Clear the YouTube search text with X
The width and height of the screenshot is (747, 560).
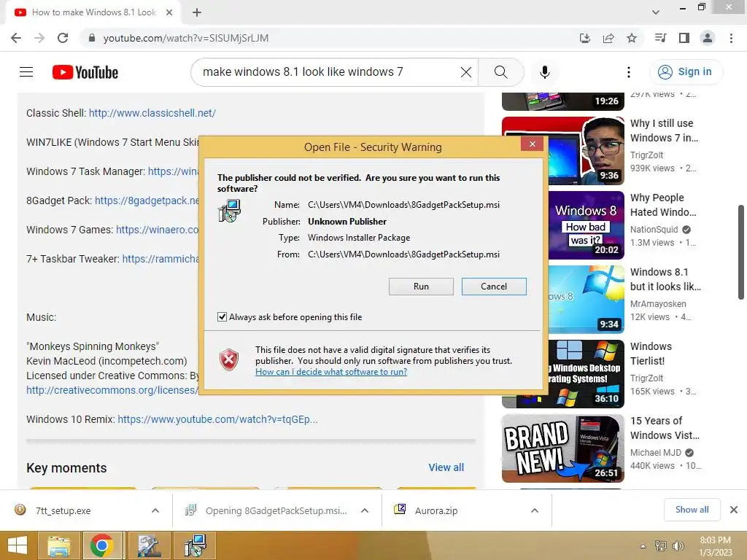(x=466, y=72)
